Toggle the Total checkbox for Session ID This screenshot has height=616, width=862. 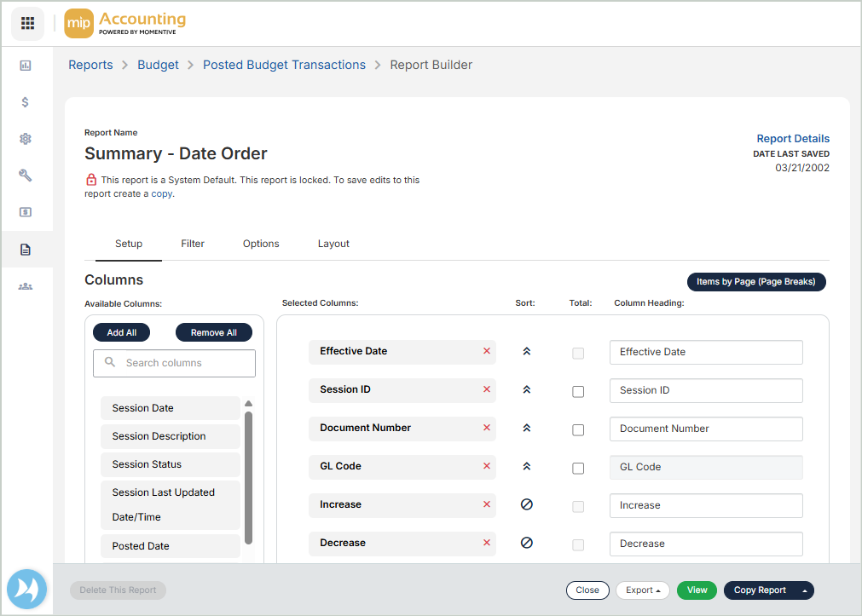578,392
